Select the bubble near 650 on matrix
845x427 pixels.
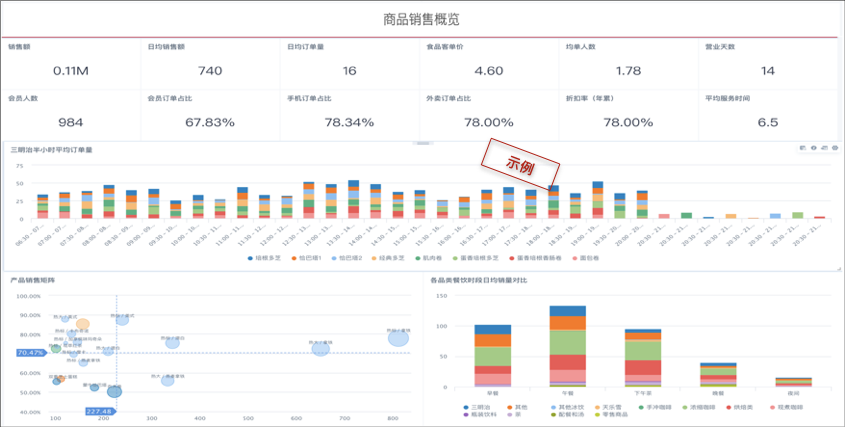(321, 349)
